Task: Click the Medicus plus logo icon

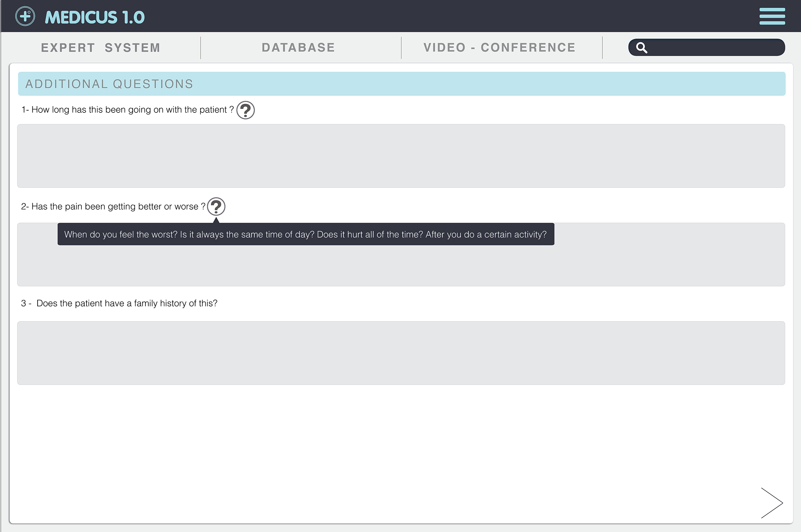Action: 25,16
